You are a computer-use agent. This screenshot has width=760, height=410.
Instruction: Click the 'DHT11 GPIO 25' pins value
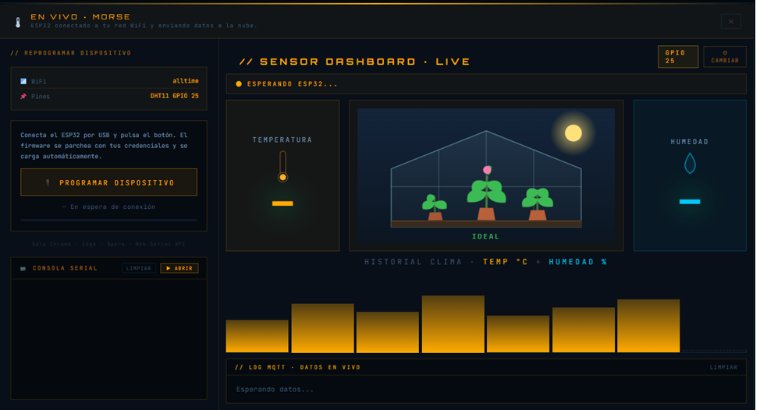174,96
